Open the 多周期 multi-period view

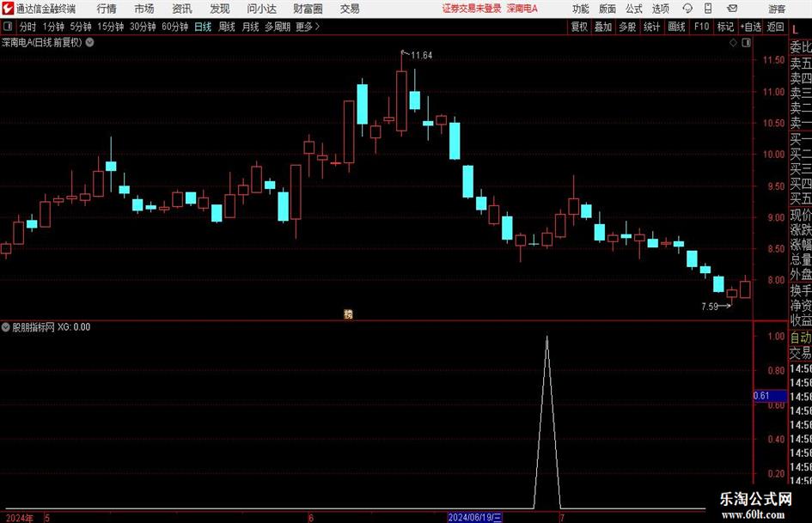pos(278,27)
